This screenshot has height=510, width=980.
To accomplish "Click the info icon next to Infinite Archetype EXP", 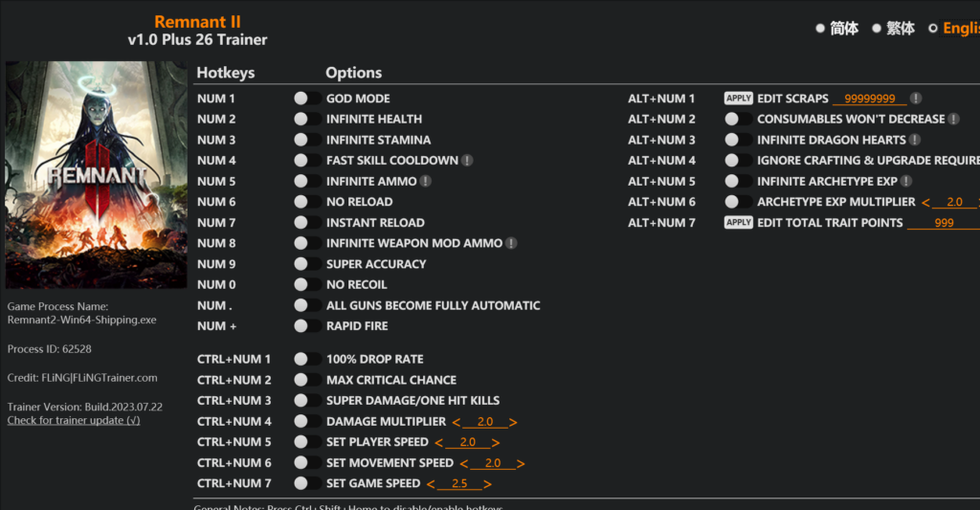I will click(x=906, y=182).
